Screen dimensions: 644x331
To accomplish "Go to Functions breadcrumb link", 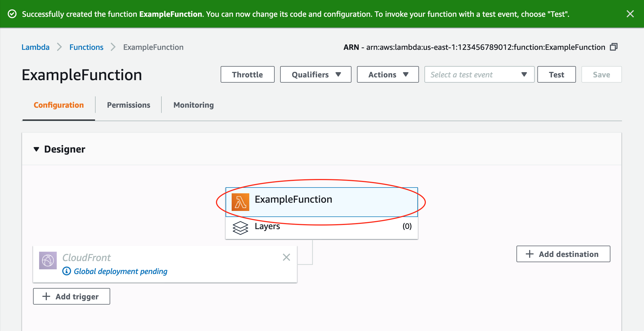I will pyautogui.click(x=86, y=47).
